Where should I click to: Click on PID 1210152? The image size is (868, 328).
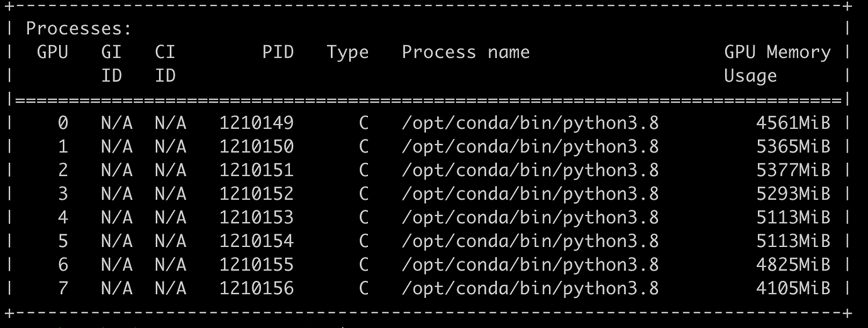256,194
